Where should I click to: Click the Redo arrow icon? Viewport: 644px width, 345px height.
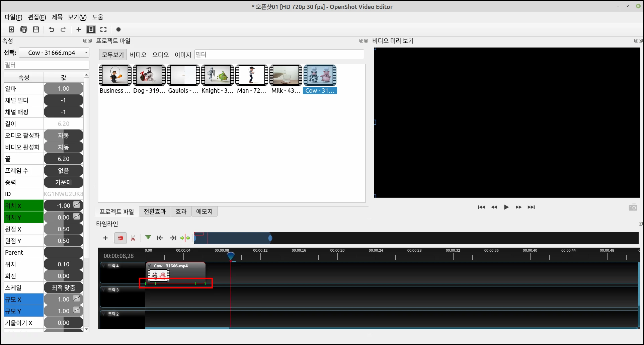coord(63,29)
